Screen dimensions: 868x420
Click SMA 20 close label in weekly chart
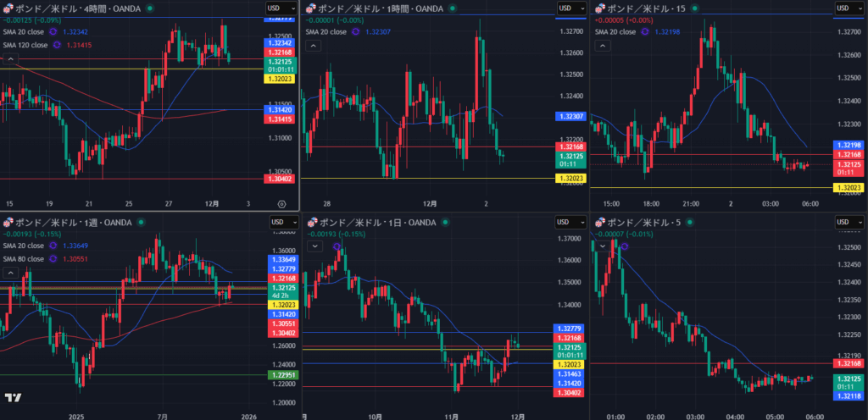click(23, 246)
